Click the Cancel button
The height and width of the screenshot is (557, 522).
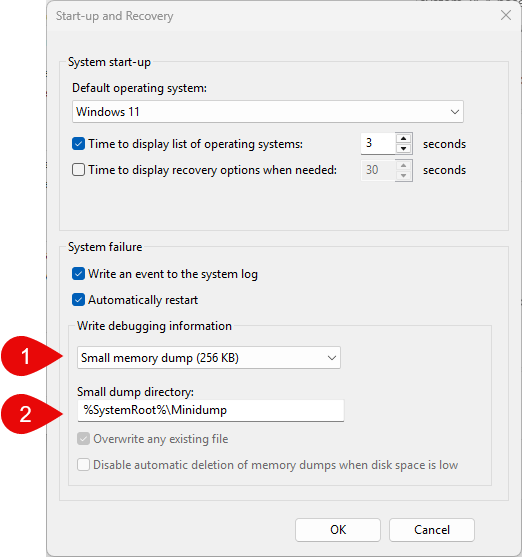click(x=432, y=530)
